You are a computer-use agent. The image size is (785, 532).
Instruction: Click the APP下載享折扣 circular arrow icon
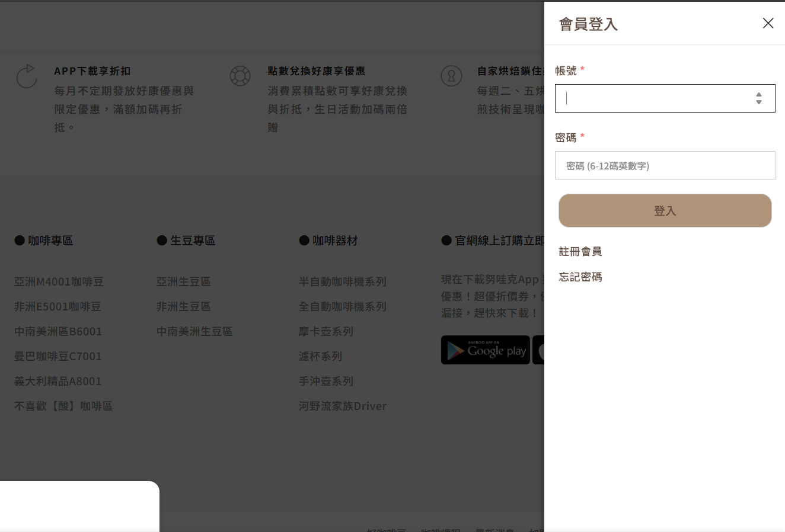[27, 76]
